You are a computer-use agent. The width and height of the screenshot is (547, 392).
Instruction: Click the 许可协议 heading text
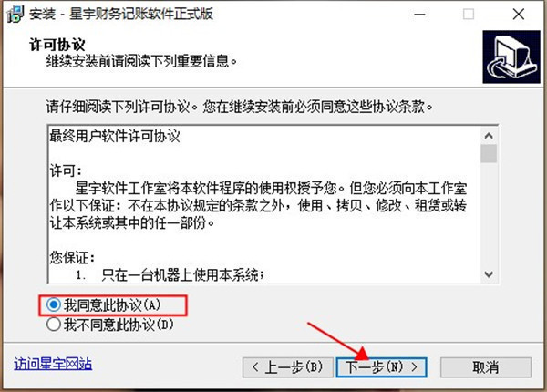point(57,45)
